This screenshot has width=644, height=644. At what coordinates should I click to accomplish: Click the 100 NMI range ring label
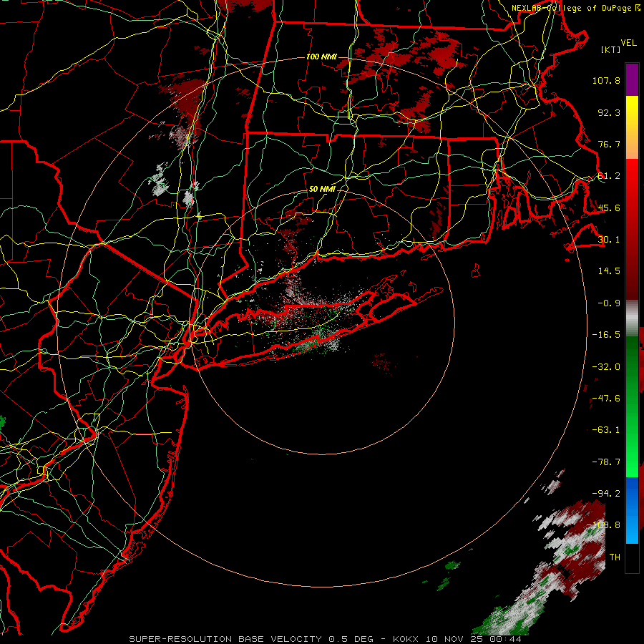coord(321,57)
